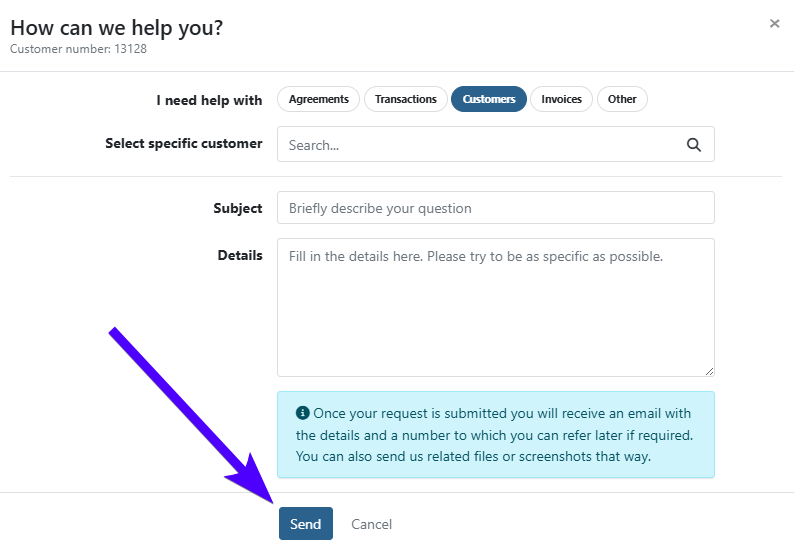
Task: Click the "Select specific customer" label
Action: (183, 143)
